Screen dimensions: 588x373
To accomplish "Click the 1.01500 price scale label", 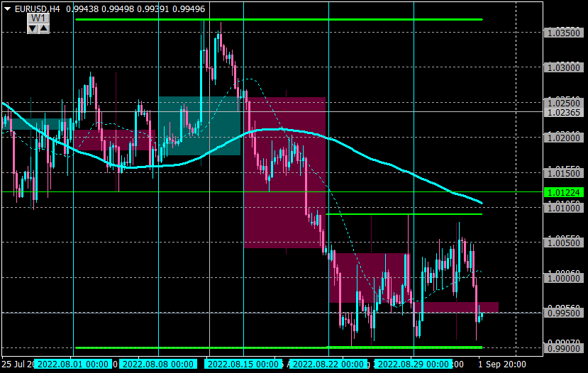I will [564, 173].
